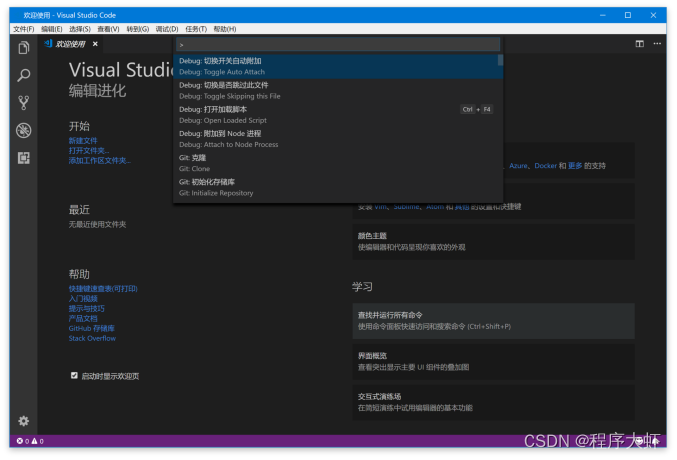Open the Extensions view icon

tap(24, 158)
